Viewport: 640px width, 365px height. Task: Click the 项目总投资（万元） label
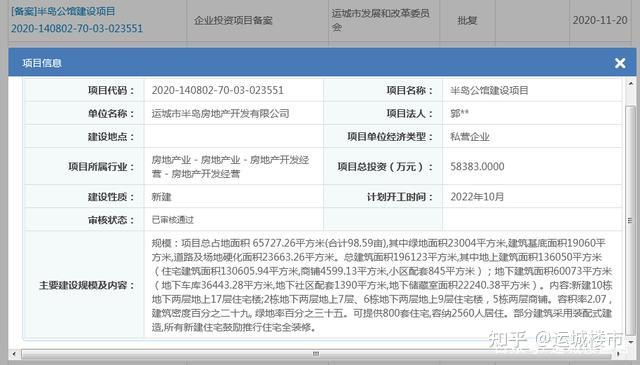(385, 167)
